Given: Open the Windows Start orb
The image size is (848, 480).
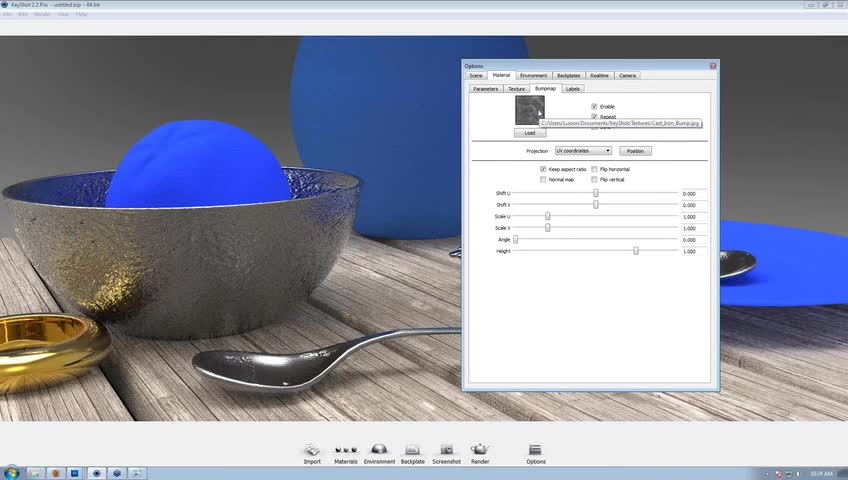Looking at the screenshot, I should (x=11, y=473).
